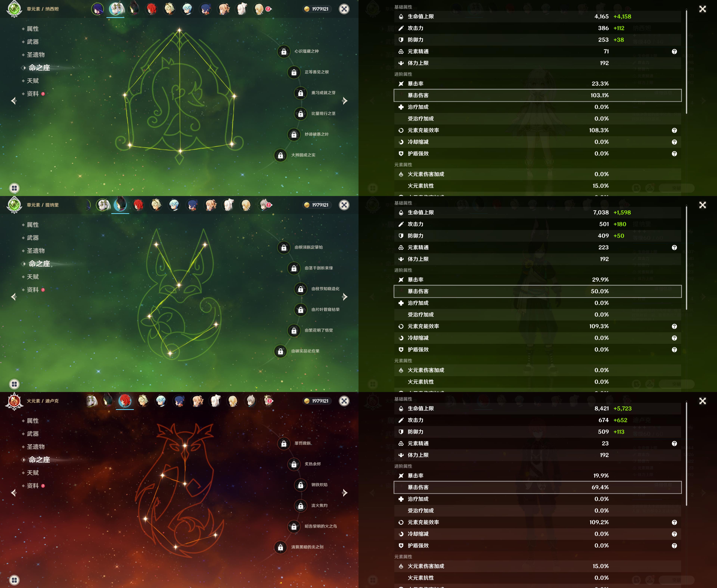Image resolution: width=717 pixels, height=588 pixels.
Task: Open 资料 tab on the 提纳里 screen
Action: coord(33,290)
